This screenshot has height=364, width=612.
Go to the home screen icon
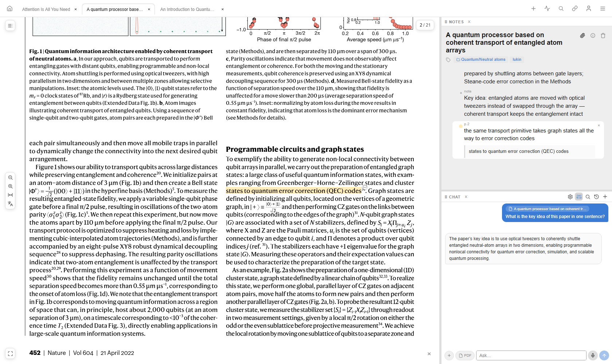click(x=10, y=8)
